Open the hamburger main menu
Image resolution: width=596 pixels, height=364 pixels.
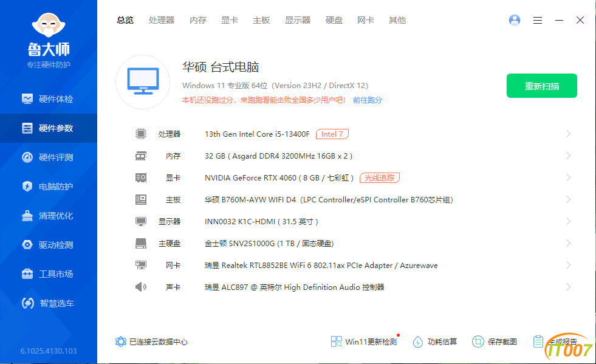(538, 20)
